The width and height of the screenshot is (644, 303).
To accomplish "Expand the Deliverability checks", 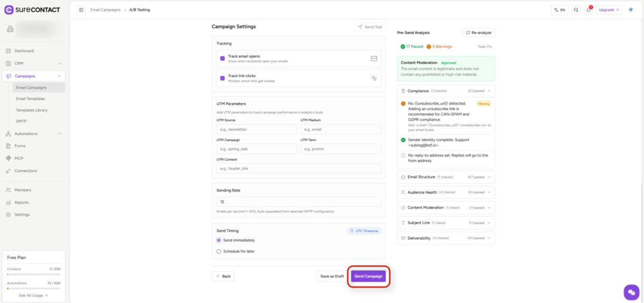I will [447, 238].
